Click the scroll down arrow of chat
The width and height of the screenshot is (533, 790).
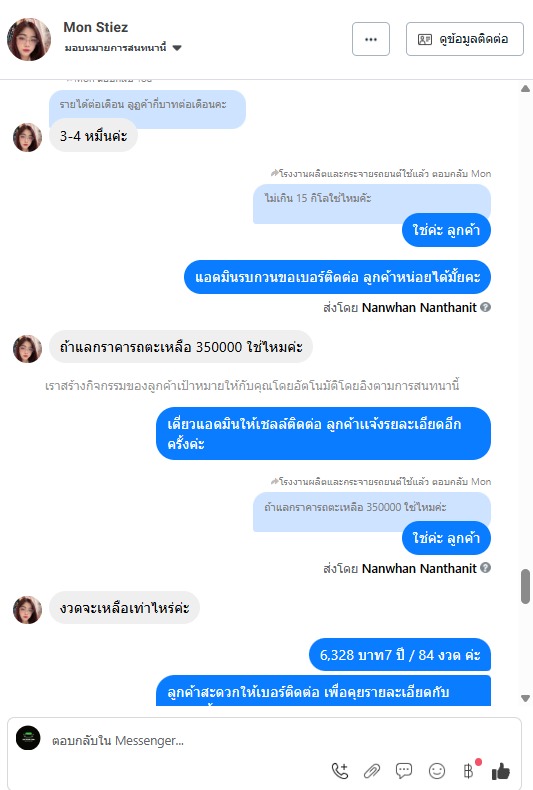[x=525, y=698]
